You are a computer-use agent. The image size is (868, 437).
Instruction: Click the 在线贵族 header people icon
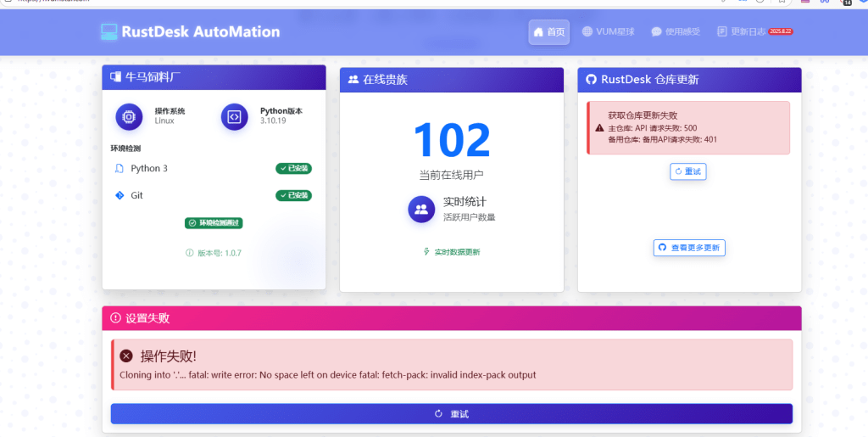tap(353, 80)
